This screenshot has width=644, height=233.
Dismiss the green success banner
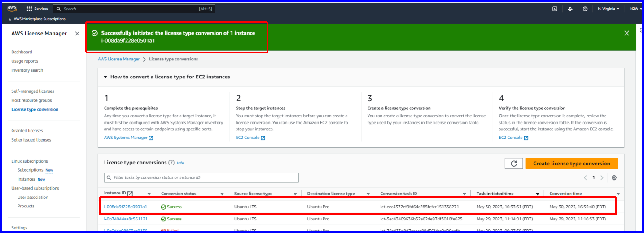(627, 33)
